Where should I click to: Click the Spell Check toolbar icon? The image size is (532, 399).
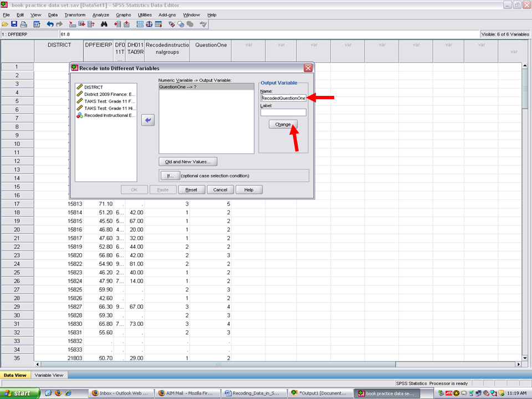pos(203,24)
